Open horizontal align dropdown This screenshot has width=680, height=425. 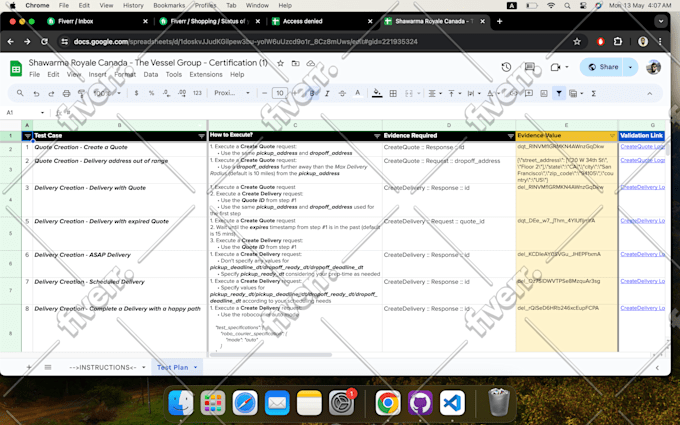[x=434, y=93]
